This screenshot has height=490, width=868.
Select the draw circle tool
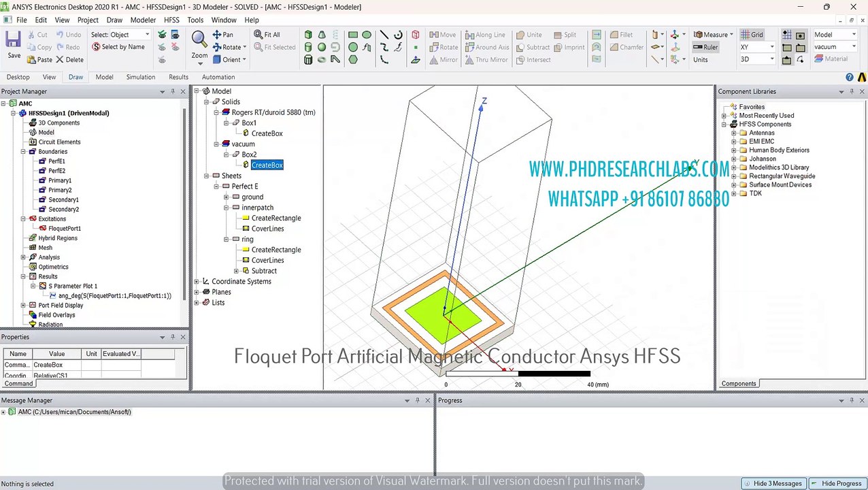pyautogui.click(x=353, y=47)
